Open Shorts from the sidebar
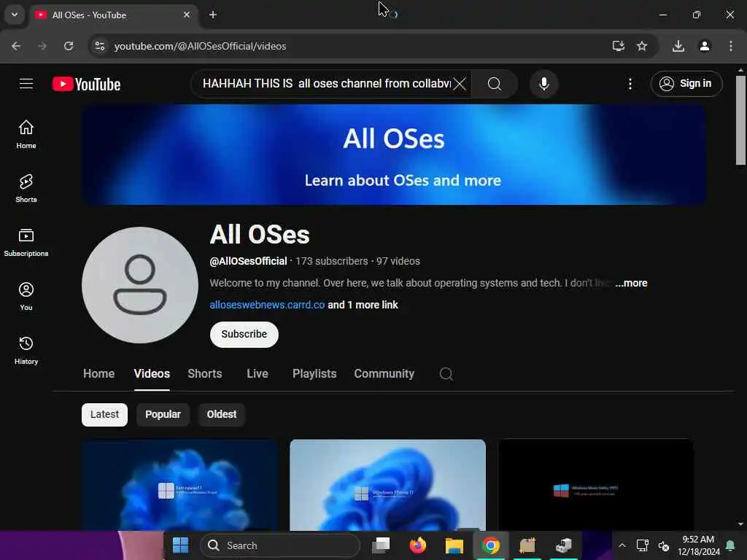747x560 pixels. tap(26, 188)
